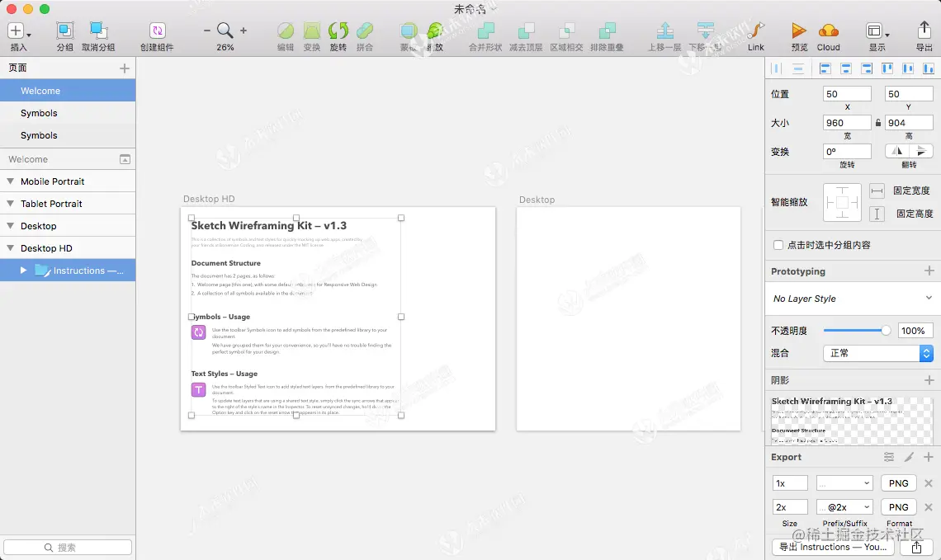Zoom in with the plus button
The height and width of the screenshot is (560, 941).
(243, 31)
